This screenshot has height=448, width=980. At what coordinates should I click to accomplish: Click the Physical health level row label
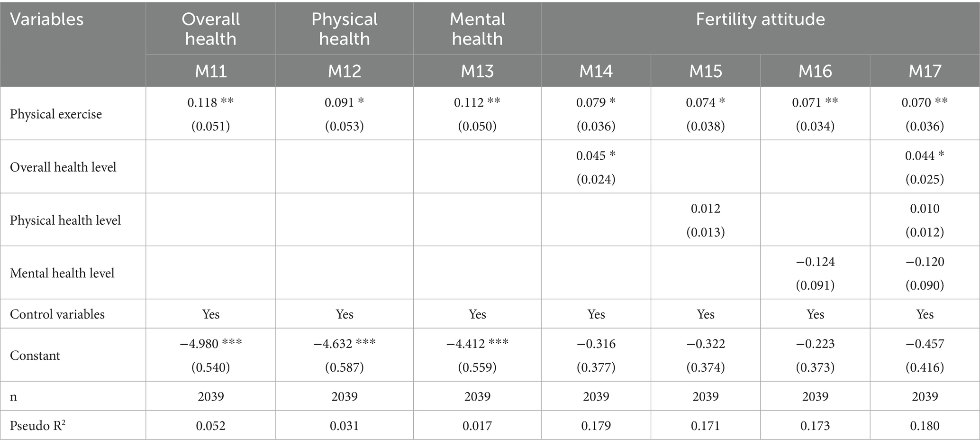pos(65,220)
